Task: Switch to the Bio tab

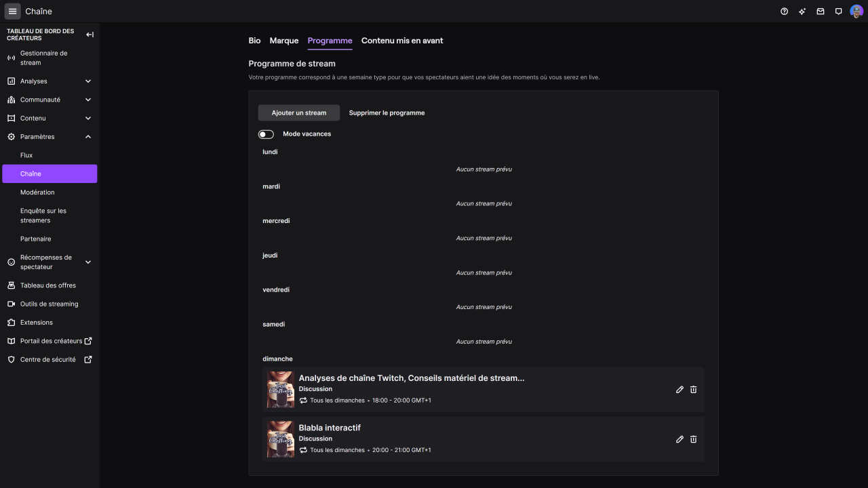Action: 254,41
